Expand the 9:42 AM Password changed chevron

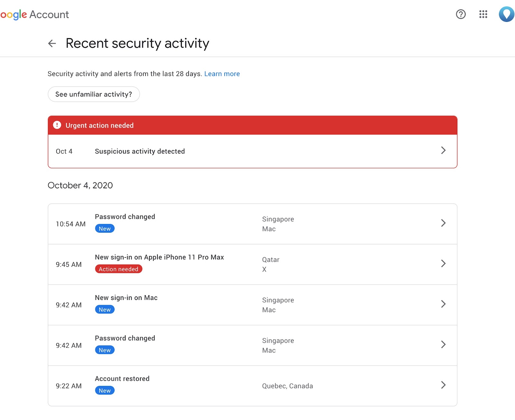point(443,345)
